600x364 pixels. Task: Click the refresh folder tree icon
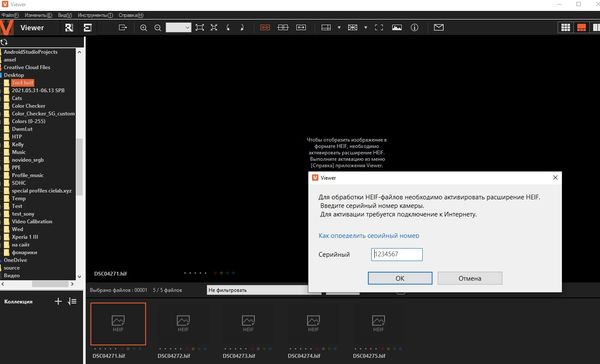pos(4,42)
